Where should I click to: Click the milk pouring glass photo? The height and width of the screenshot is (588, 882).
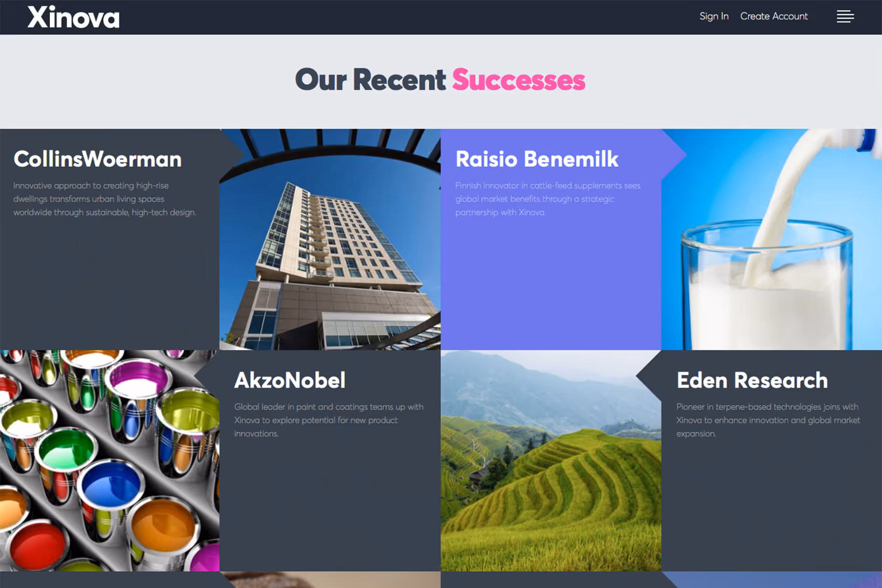(772, 240)
